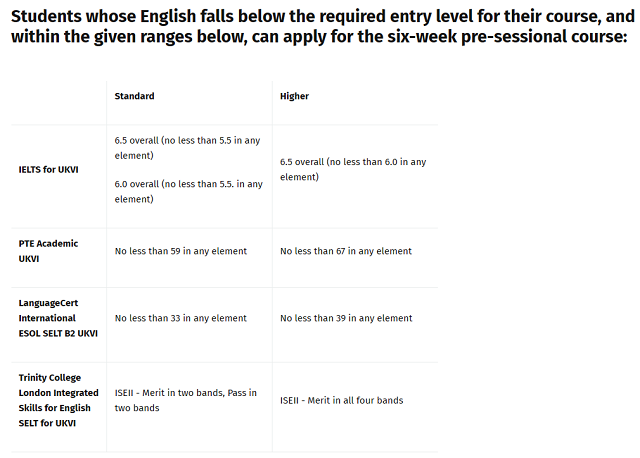640x458 pixels.
Task: Click the empty top-left table header cell
Action: tap(59, 102)
